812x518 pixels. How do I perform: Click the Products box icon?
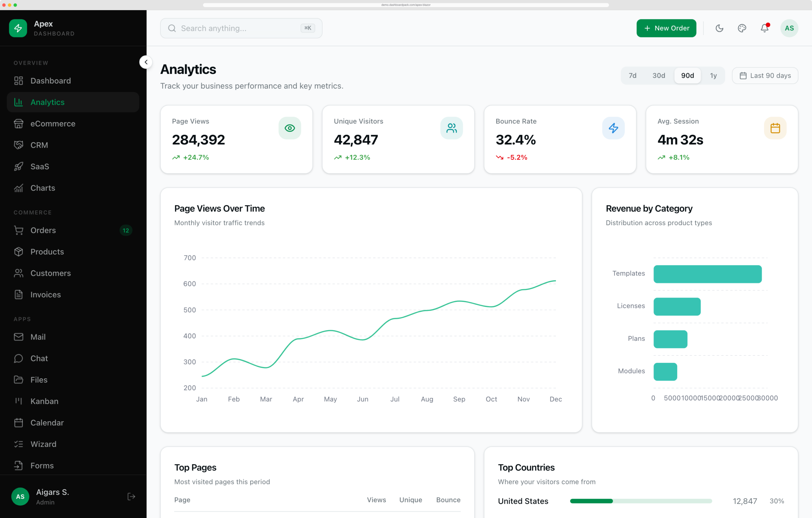[x=18, y=252]
